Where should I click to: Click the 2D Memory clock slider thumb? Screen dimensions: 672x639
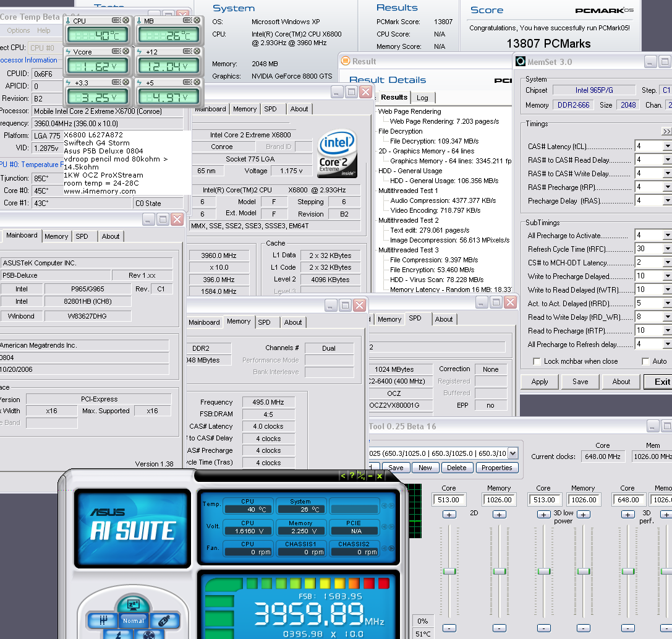pyautogui.click(x=500, y=571)
